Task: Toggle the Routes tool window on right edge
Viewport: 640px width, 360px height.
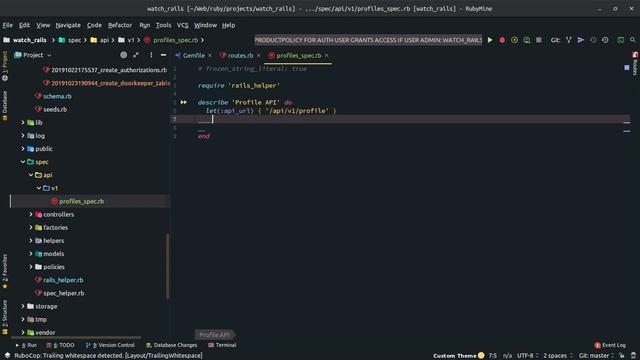Action: (x=635, y=64)
